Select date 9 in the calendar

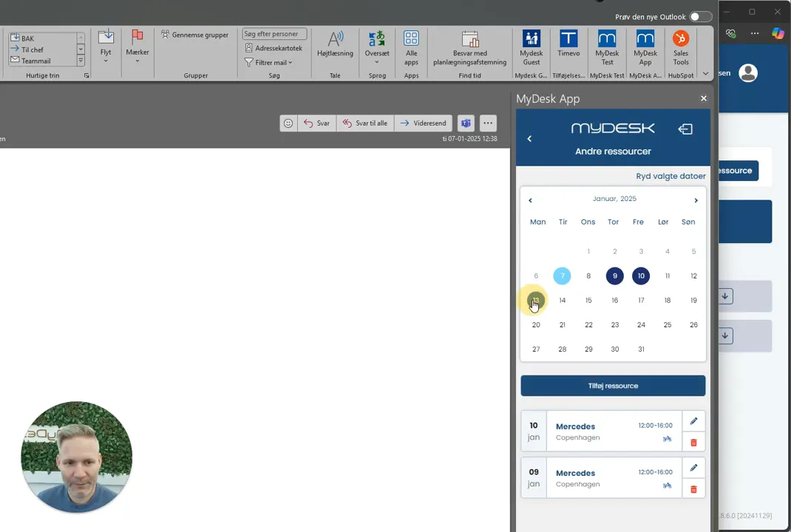(x=614, y=276)
